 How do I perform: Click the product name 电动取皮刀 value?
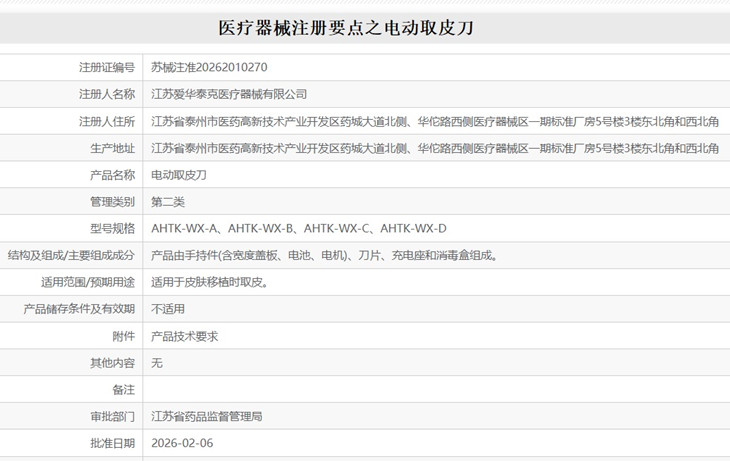pyautogui.click(x=179, y=175)
